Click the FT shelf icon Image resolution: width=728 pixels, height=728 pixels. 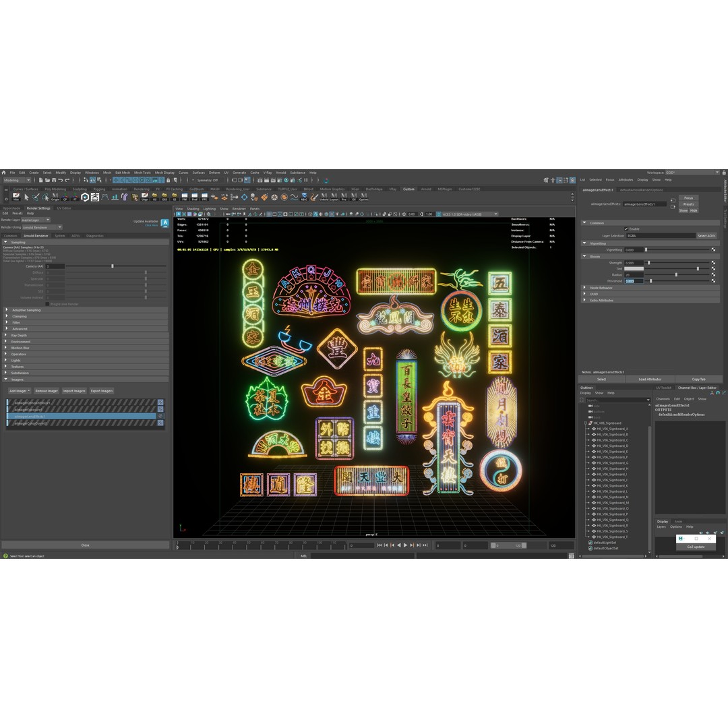pyautogui.click(x=75, y=197)
